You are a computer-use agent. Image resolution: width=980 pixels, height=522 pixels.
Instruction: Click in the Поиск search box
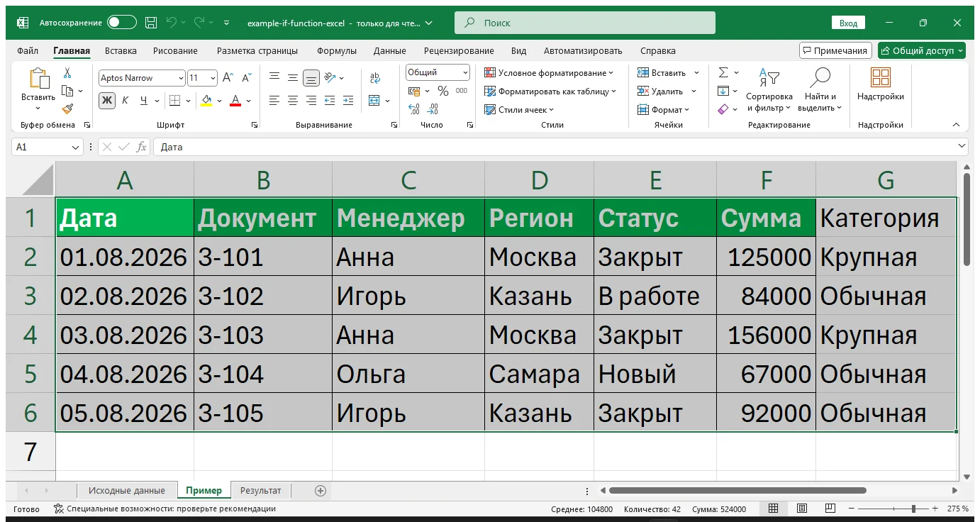(x=585, y=23)
